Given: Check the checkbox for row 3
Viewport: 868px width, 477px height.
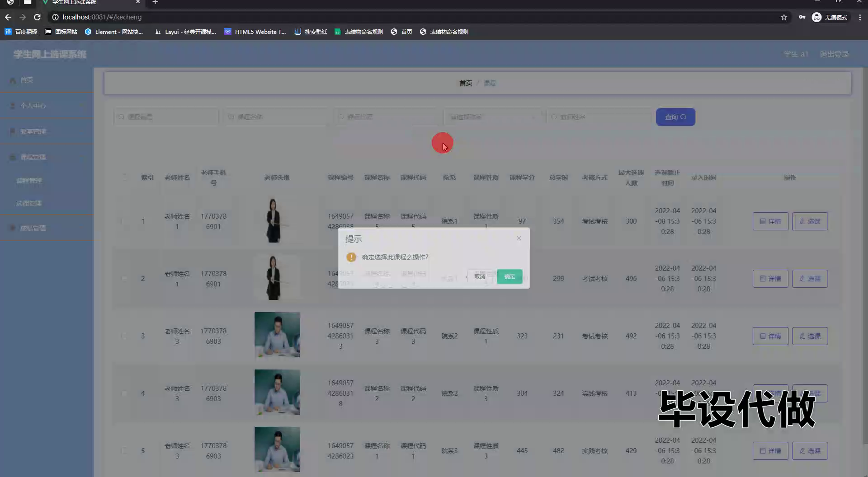Looking at the screenshot, I should pos(124,336).
